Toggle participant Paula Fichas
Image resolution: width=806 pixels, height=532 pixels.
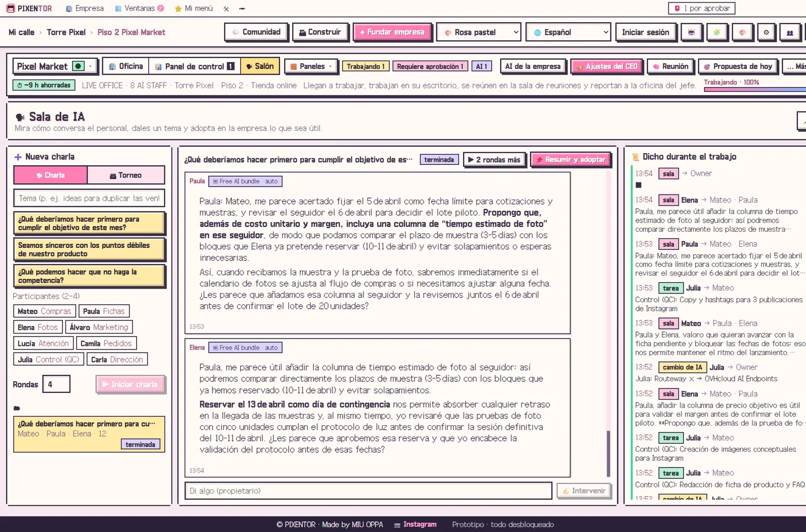pos(104,311)
